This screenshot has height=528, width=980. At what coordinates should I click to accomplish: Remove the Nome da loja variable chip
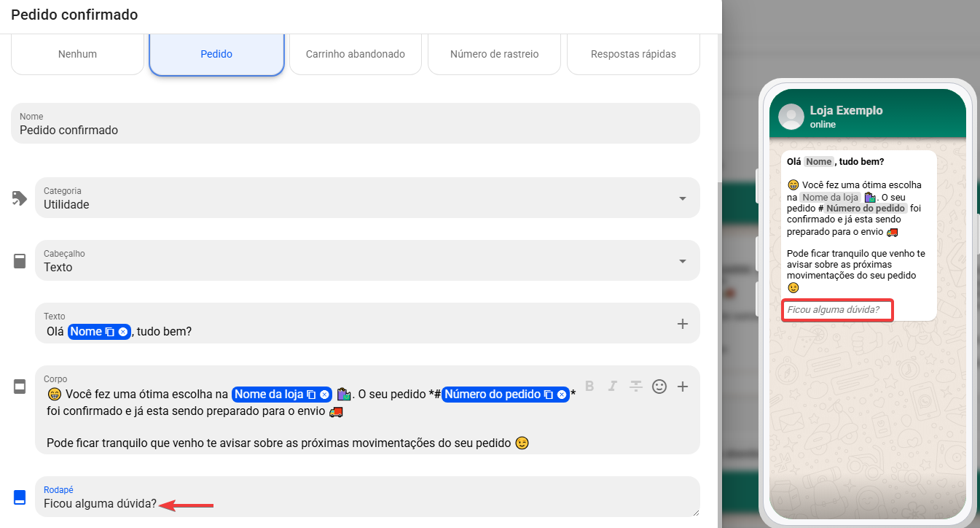pyautogui.click(x=324, y=395)
